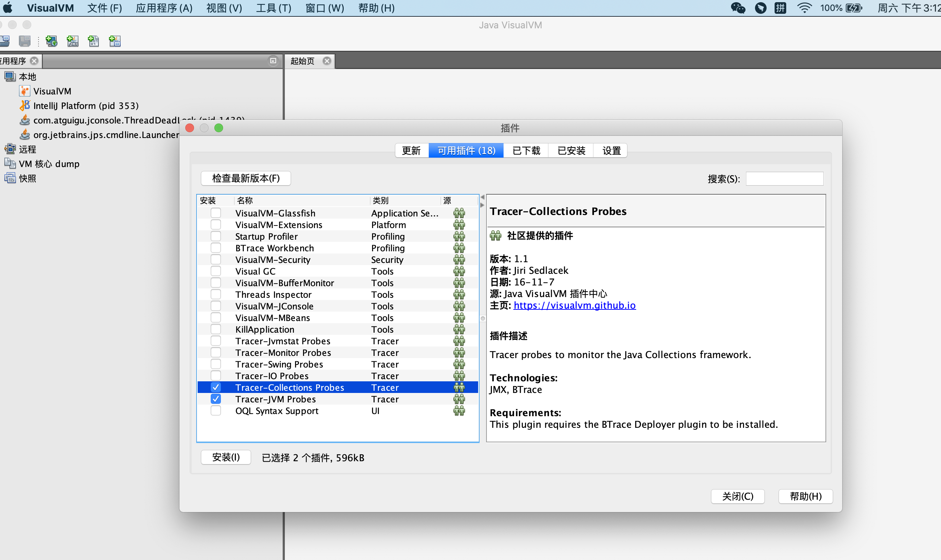This screenshot has width=941, height=560.
Task: Uncheck the Tracer-Collections Probes checkbox
Action: click(x=215, y=387)
